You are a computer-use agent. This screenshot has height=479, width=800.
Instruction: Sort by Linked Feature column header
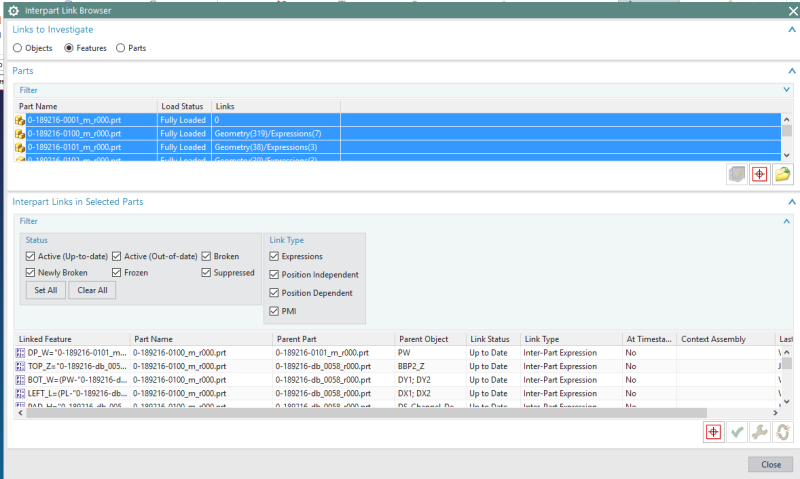[x=72, y=339]
